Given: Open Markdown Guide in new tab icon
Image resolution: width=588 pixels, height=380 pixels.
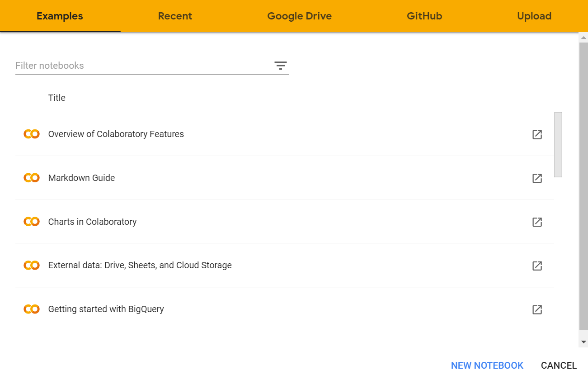Looking at the screenshot, I should 537,178.
